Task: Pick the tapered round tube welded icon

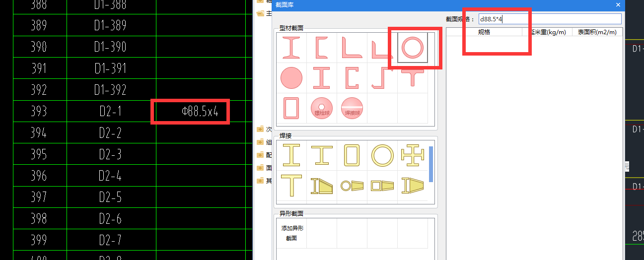Action: (x=352, y=186)
